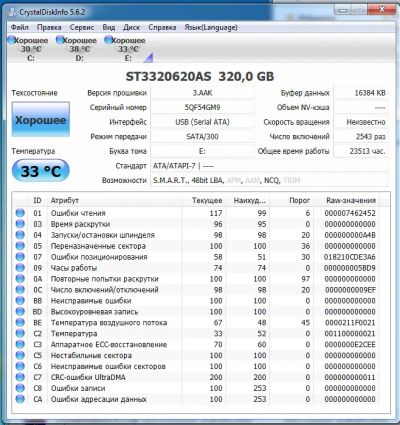
Task: Click the firmware version field 3.AAK
Action: [202, 93]
